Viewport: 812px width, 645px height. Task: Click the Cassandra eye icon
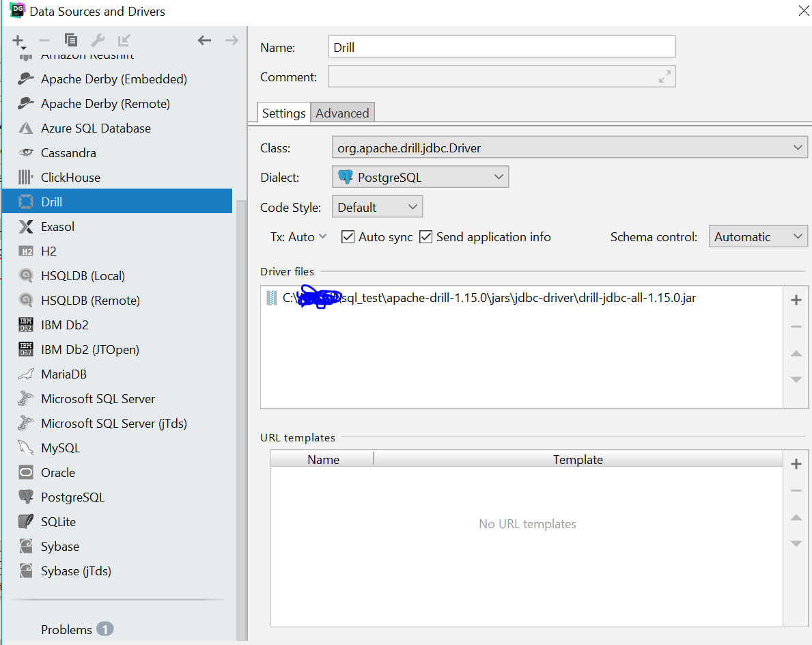26,152
